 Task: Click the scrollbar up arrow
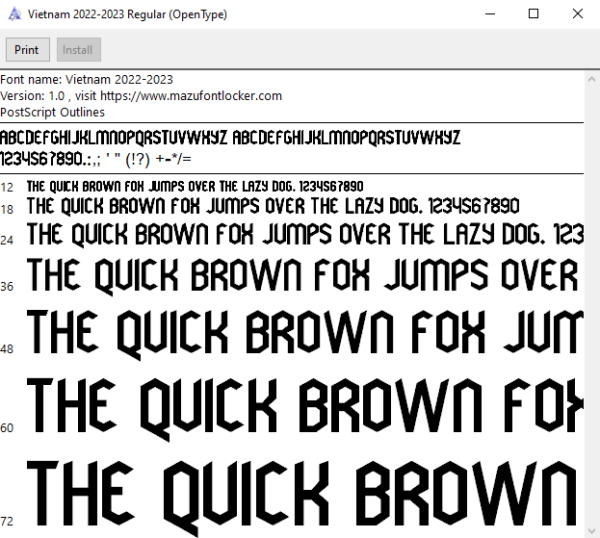(x=592, y=79)
